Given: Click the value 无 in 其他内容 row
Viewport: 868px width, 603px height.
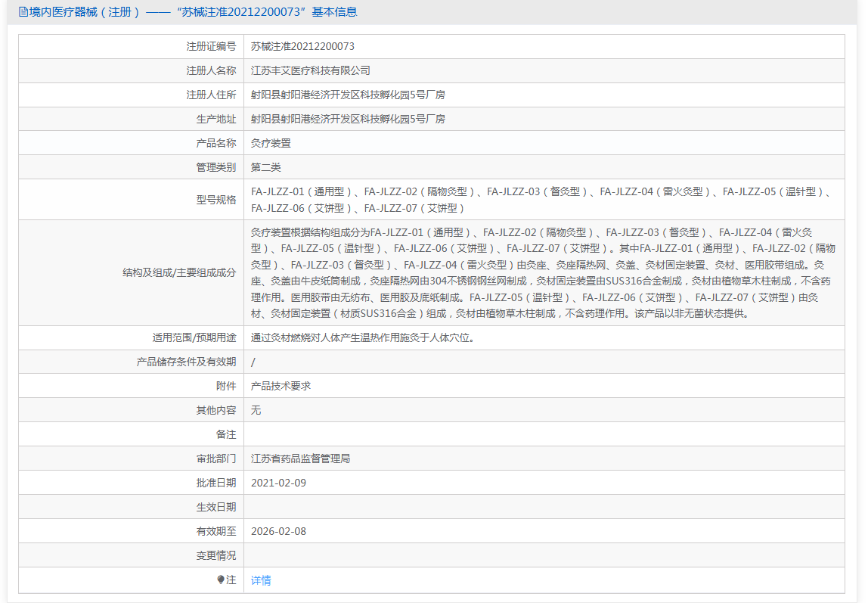Looking at the screenshot, I should 256,410.
